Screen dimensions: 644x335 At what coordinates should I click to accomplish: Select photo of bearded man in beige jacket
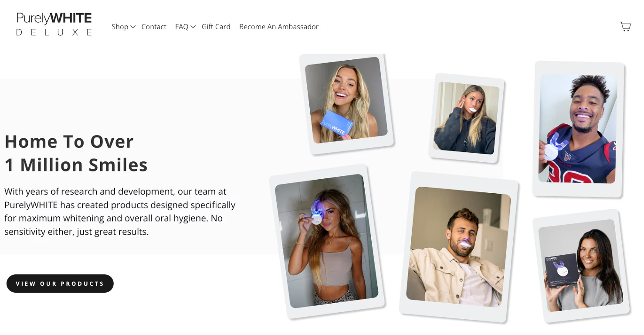click(x=458, y=247)
